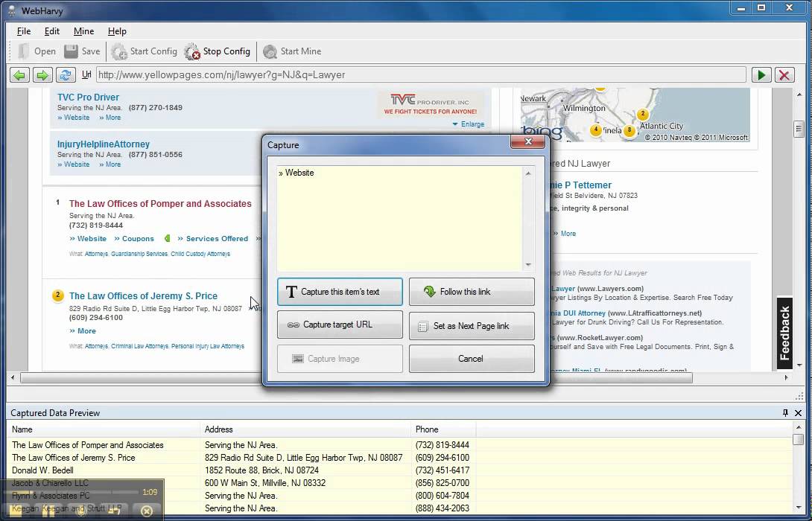This screenshot has width=812, height=521.
Task: Open the Help menu
Action: (x=117, y=31)
